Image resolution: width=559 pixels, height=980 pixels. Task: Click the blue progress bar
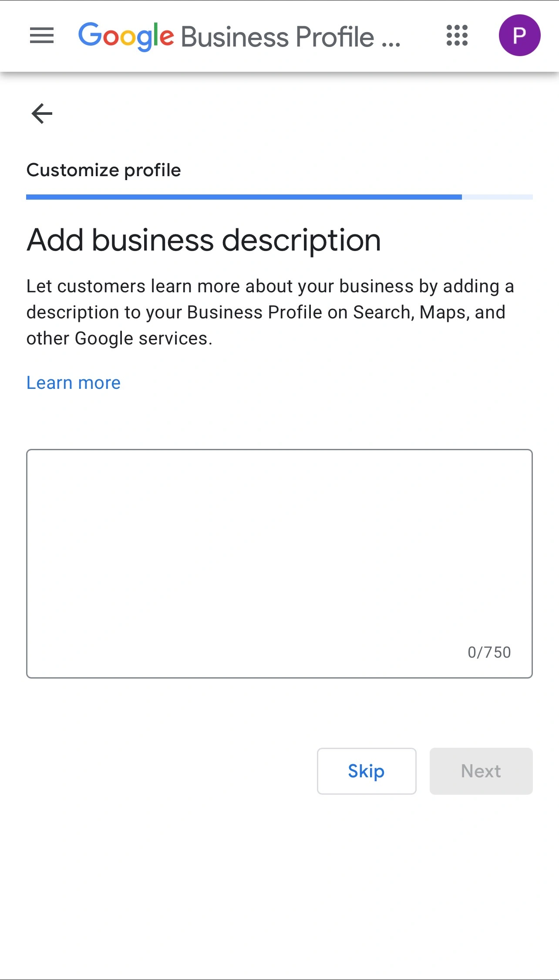pyautogui.click(x=244, y=197)
